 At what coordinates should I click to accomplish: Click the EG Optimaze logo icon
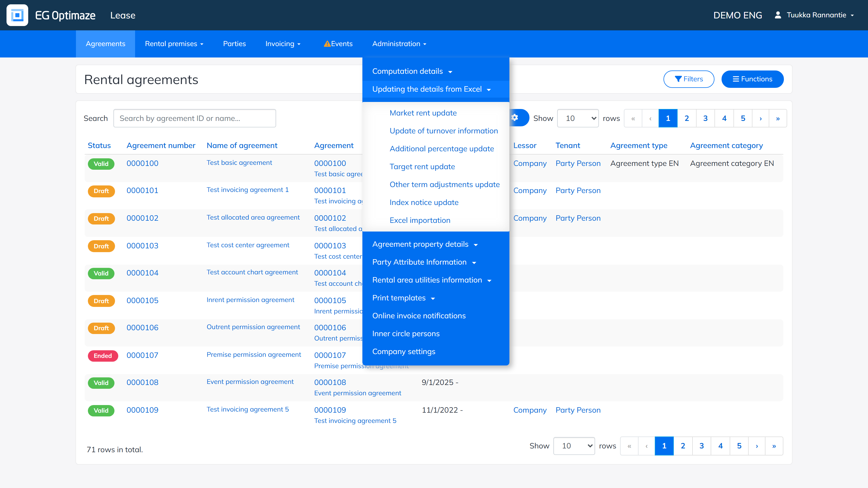pyautogui.click(x=17, y=15)
